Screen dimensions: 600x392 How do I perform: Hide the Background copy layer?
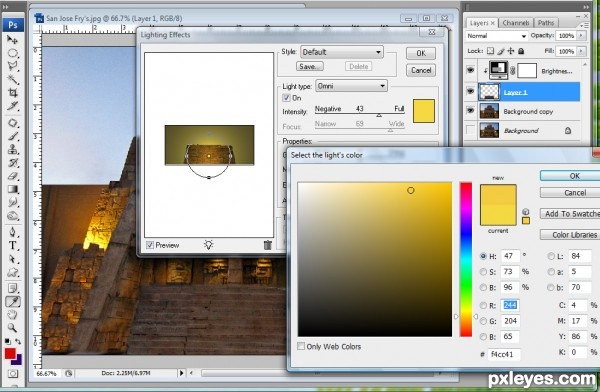(470, 111)
